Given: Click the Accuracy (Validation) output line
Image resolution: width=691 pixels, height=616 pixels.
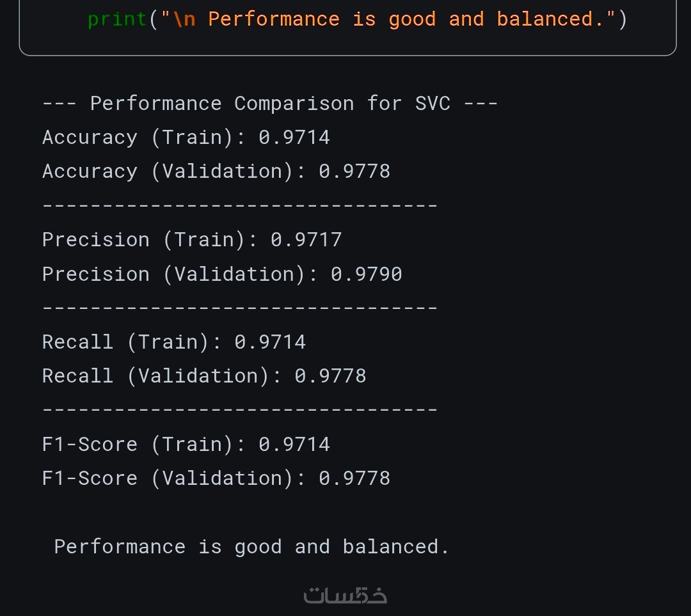Looking at the screenshot, I should (216, 171).
